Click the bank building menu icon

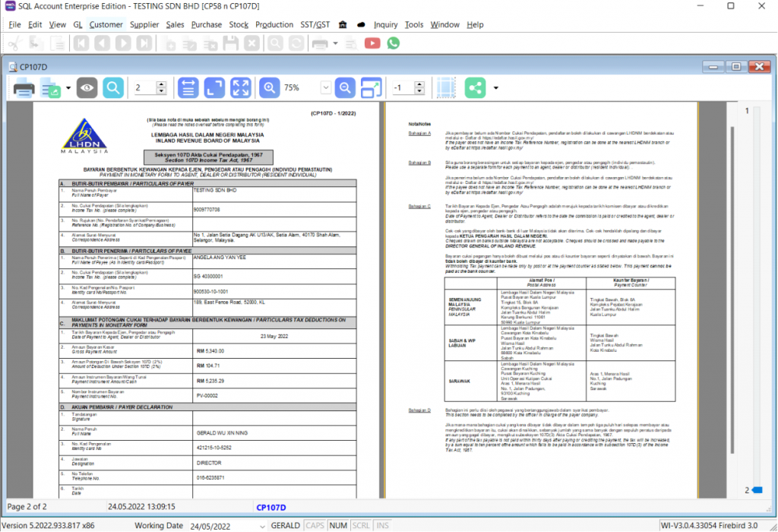[343, 25]
